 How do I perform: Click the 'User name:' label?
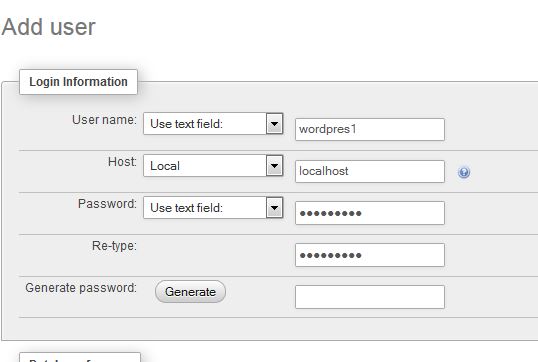pyautogui.click(x=104, y=120)
